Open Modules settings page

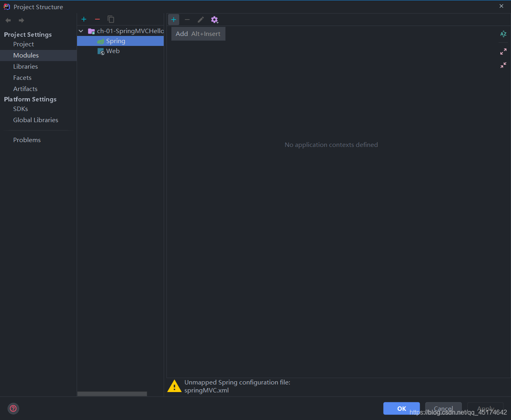click(38, 55)
